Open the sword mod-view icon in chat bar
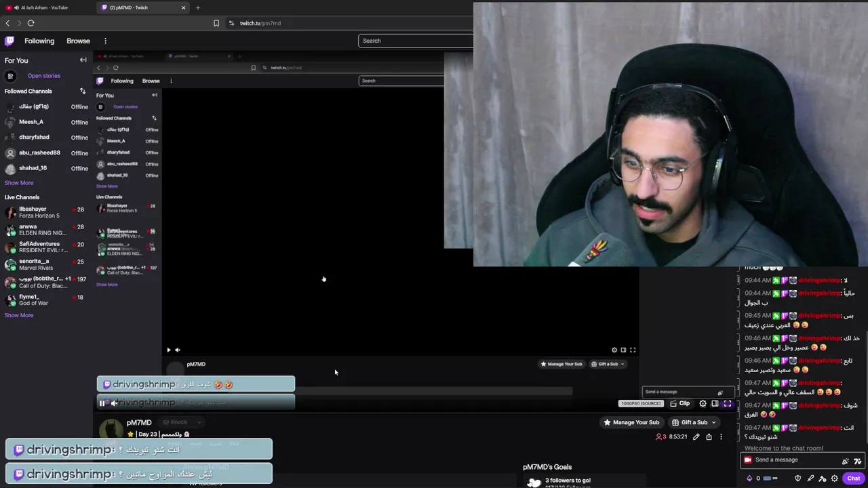 pos(810,479)
